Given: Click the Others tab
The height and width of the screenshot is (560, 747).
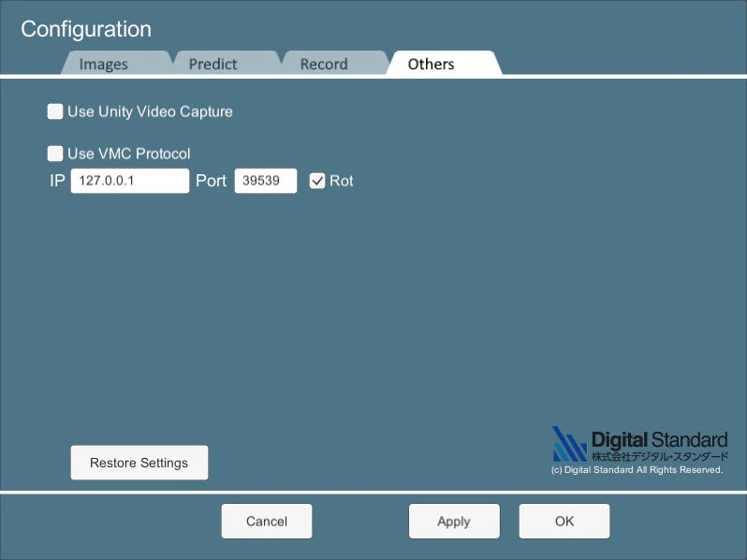Looking at the screenshot, I should [444, 64].
